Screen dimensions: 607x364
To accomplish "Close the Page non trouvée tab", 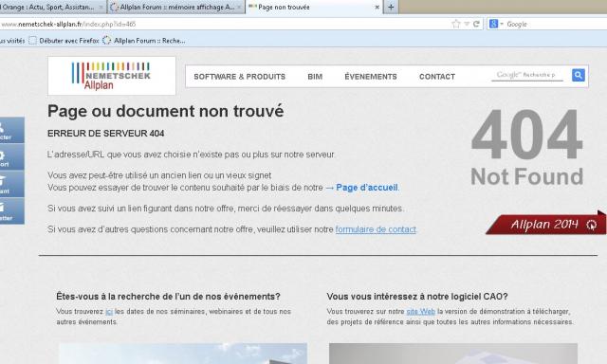I will pos(377,7).
